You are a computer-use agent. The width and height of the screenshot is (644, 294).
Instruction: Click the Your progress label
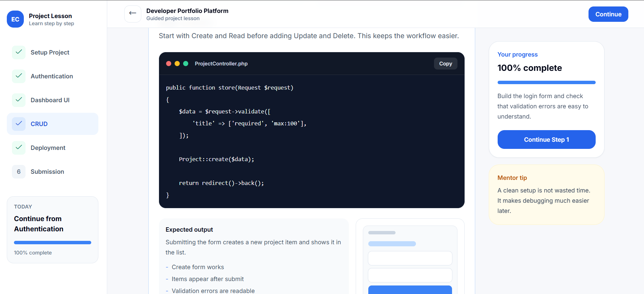[x=517, y=55]
